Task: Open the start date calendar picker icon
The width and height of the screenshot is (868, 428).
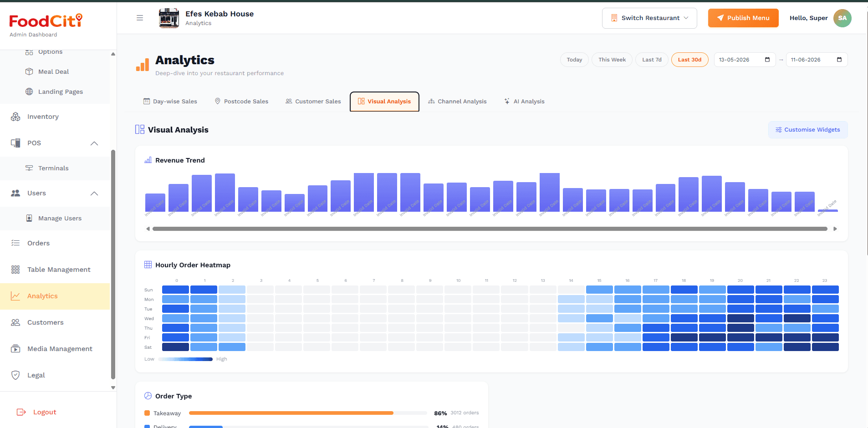Action: tap(767, 60)
